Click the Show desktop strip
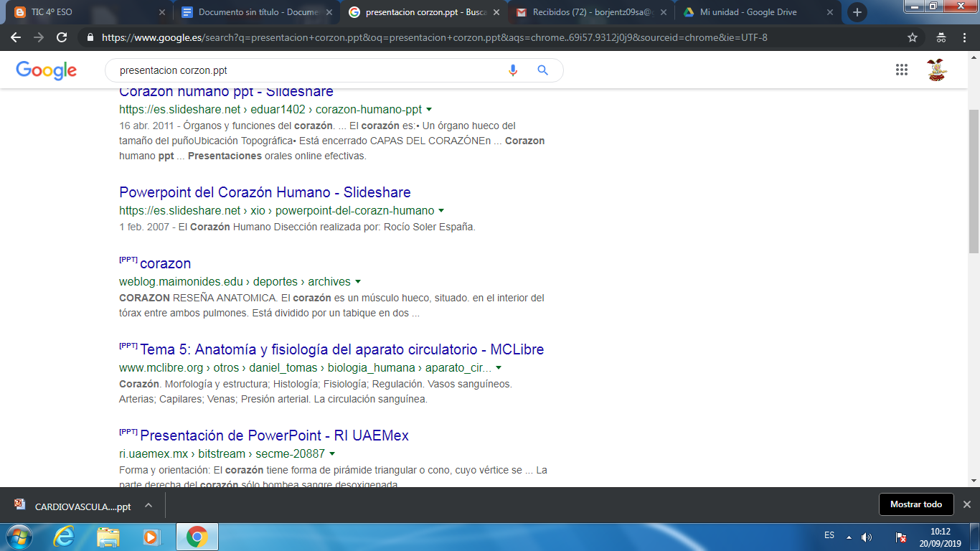 [x=976, y=537]
